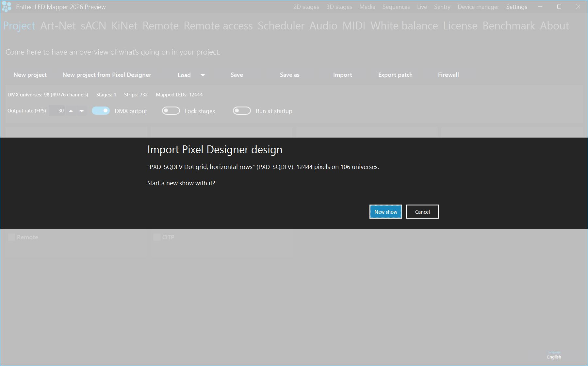Open the Device manager menu
The height and width of the screenshot is (366, 588).
(478, 7)
